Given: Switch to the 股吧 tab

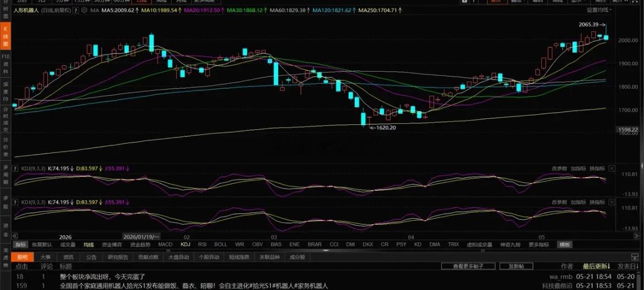Looking at the screenshot, I should click(x=23, y=257).
